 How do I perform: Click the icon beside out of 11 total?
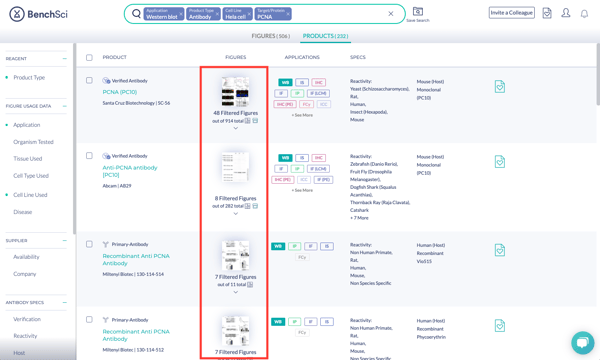click(x=250, y=284)
